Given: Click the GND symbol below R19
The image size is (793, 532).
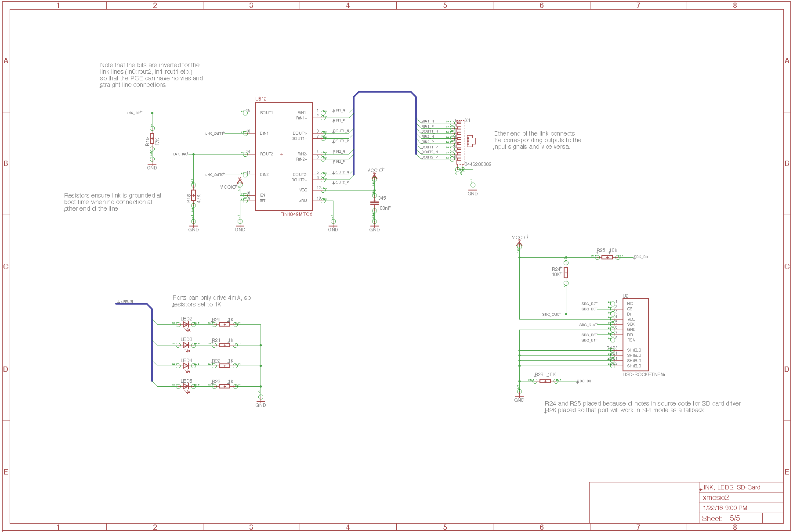Looking at the screenshot, I should coord(152,166).
